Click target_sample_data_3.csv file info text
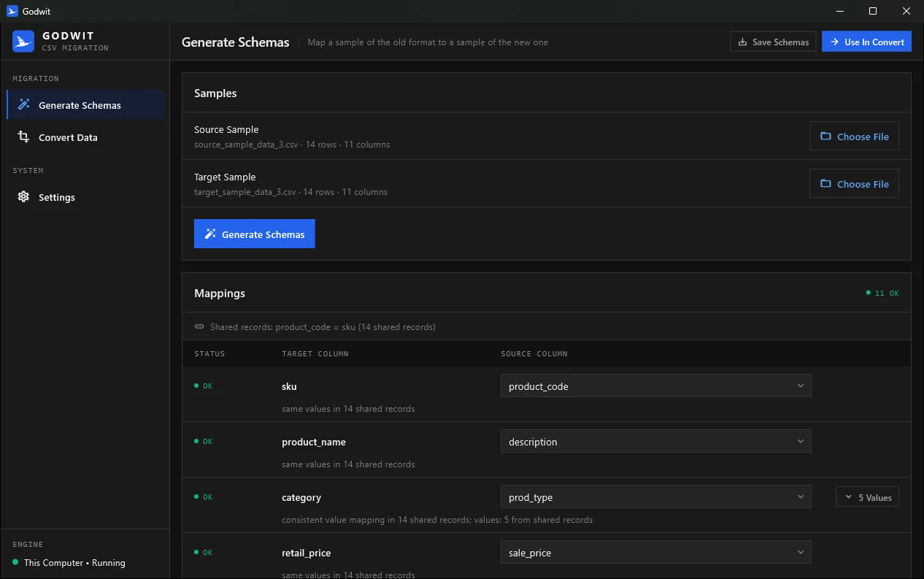 click(290, 192)
